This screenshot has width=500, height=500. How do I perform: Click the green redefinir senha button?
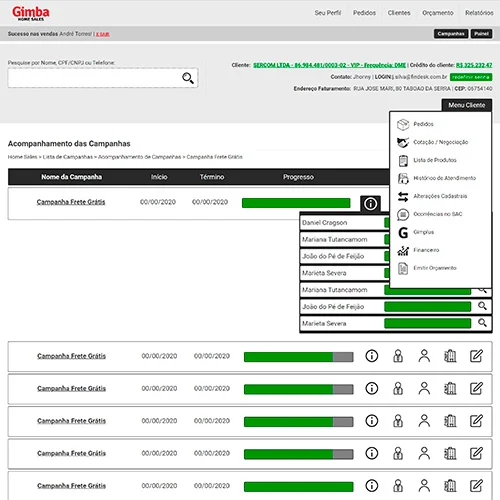click(471, 77)
